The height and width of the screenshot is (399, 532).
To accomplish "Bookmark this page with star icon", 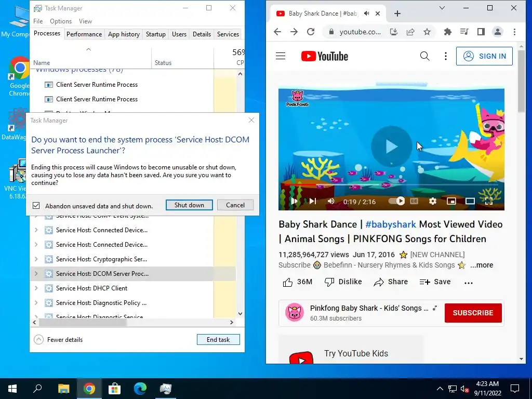I will (427, 32).
